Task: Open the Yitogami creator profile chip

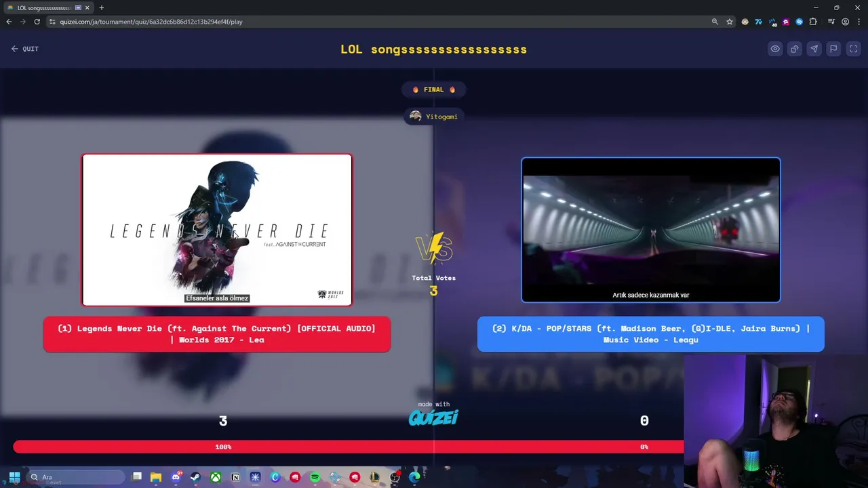Action: coord(434,117)
